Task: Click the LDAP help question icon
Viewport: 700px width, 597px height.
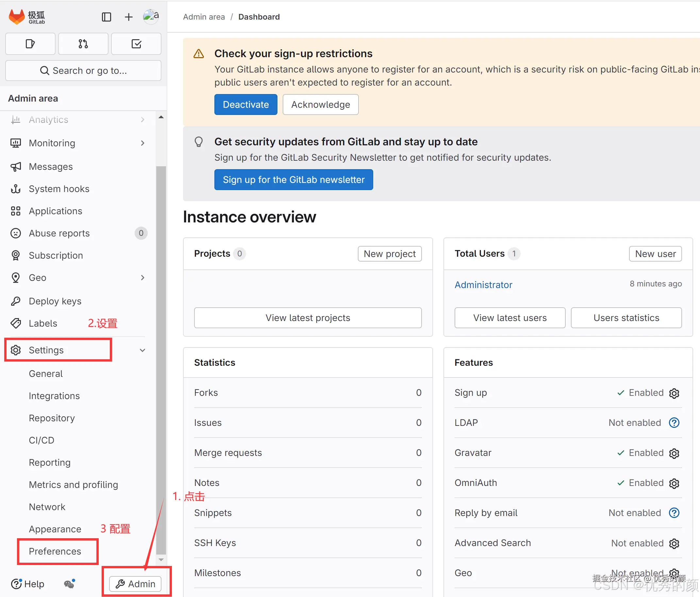Action: pyautogui.click(x=674, y=423)
